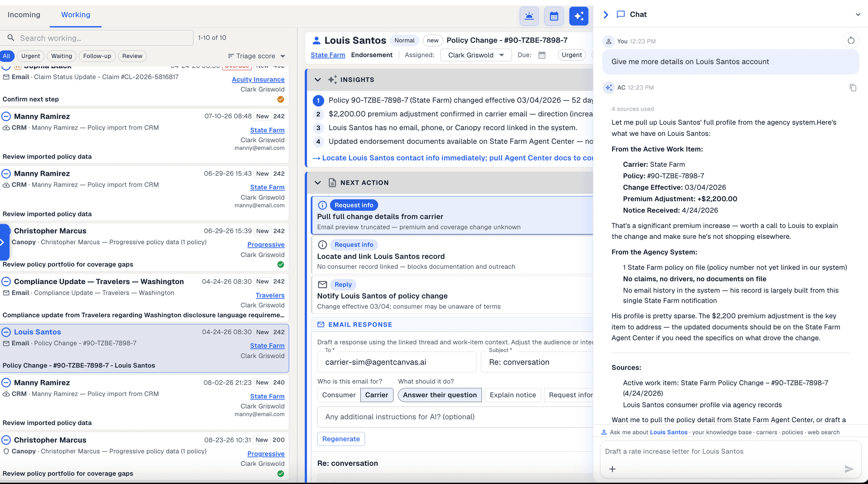Open Acuity Insurance carrier link
The width and height of the screenshot is (868, 484).
coord(258,80)
